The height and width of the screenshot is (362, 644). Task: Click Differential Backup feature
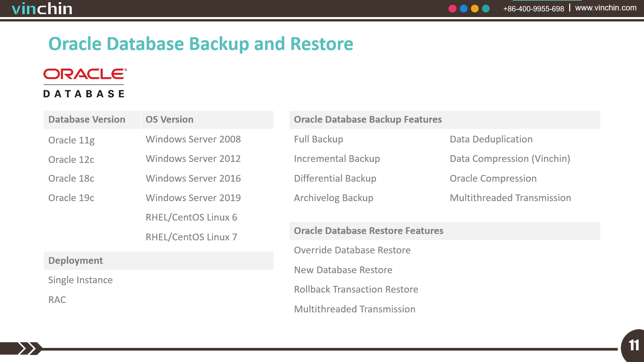pos(335,178)
